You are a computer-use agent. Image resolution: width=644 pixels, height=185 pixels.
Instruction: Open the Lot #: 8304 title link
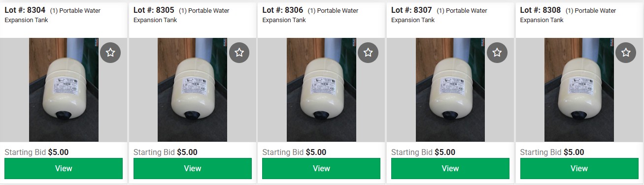click(25, 10)
